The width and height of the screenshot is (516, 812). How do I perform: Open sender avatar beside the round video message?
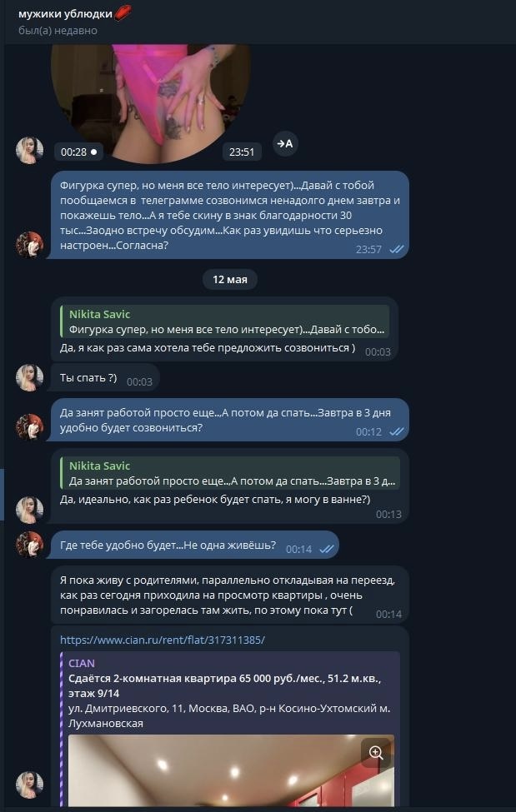(x=29, y=150)
